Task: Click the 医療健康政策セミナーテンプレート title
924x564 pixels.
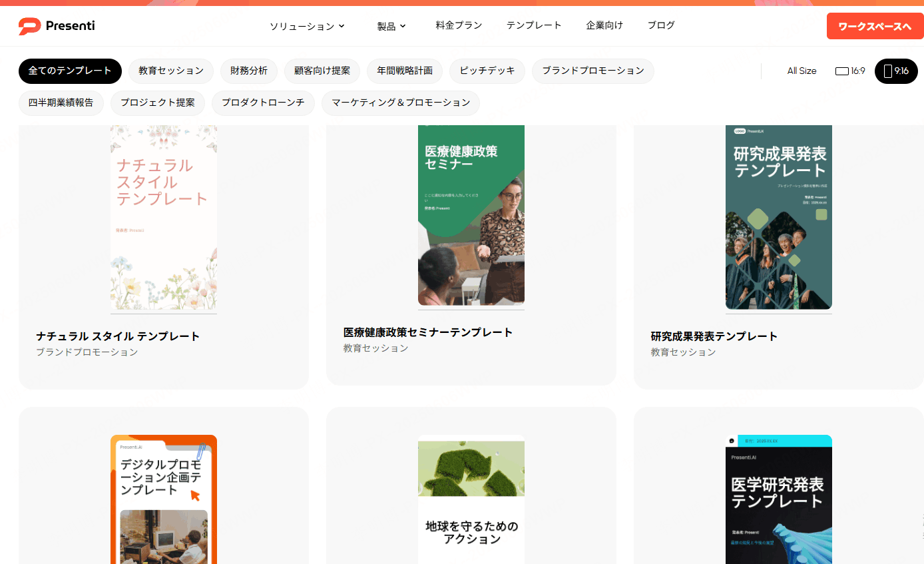Action: point(428,332)
